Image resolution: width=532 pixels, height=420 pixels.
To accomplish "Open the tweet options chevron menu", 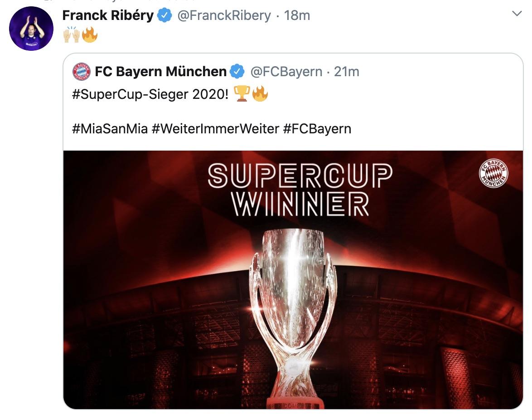I will click(517, 14).
